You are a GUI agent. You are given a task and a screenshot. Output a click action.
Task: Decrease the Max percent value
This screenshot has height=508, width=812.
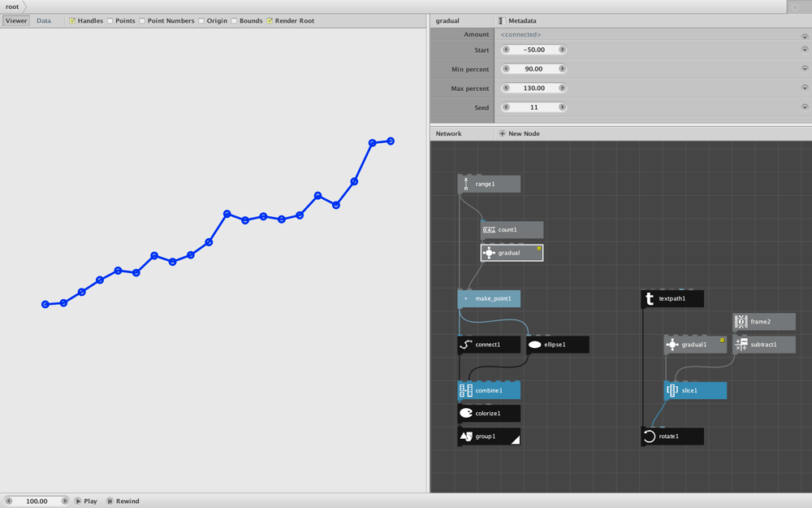(x=506, y=88)
